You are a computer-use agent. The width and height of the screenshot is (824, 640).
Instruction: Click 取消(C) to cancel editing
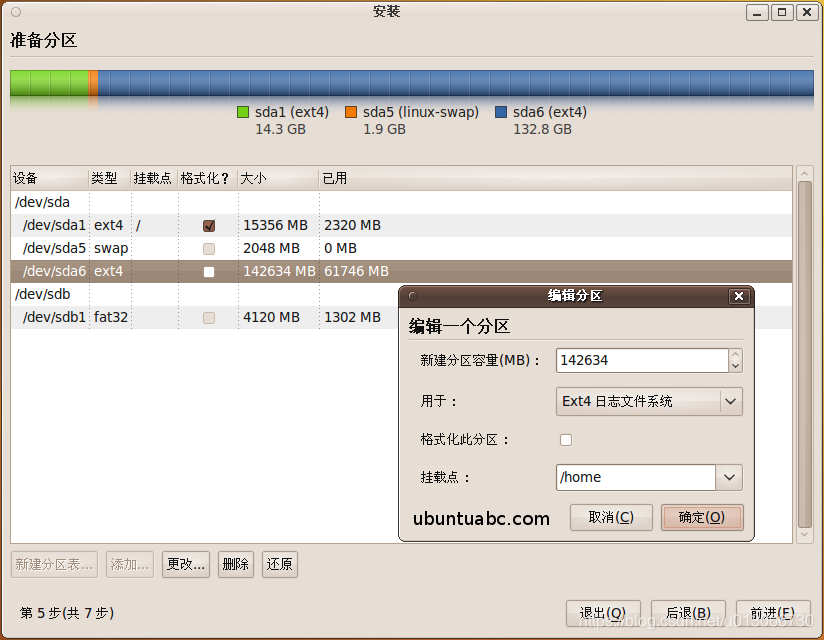tap(611, 518)
